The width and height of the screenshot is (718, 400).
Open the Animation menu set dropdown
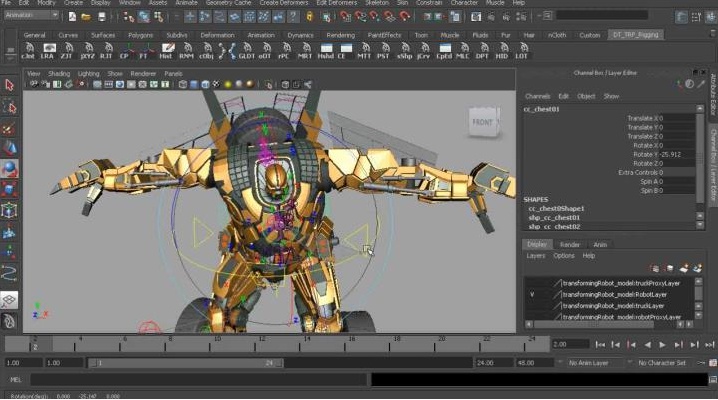coord(31,15)
